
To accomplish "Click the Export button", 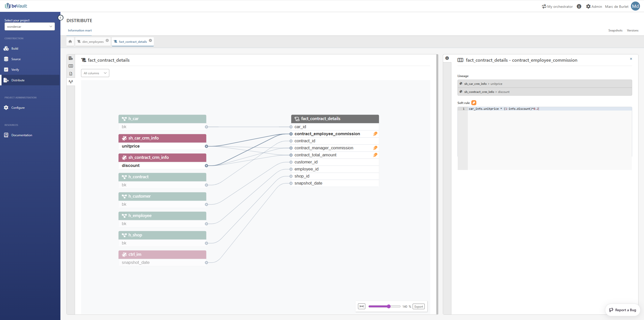I will [418, 306].
